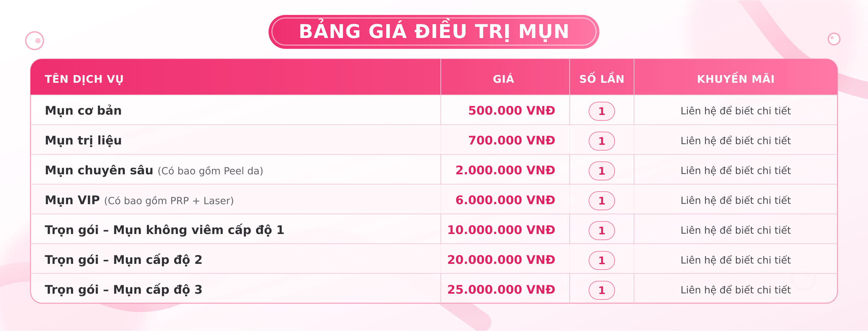
Task: Click the count badge for Mụn cấp độ 2
Action: point(601,260)
